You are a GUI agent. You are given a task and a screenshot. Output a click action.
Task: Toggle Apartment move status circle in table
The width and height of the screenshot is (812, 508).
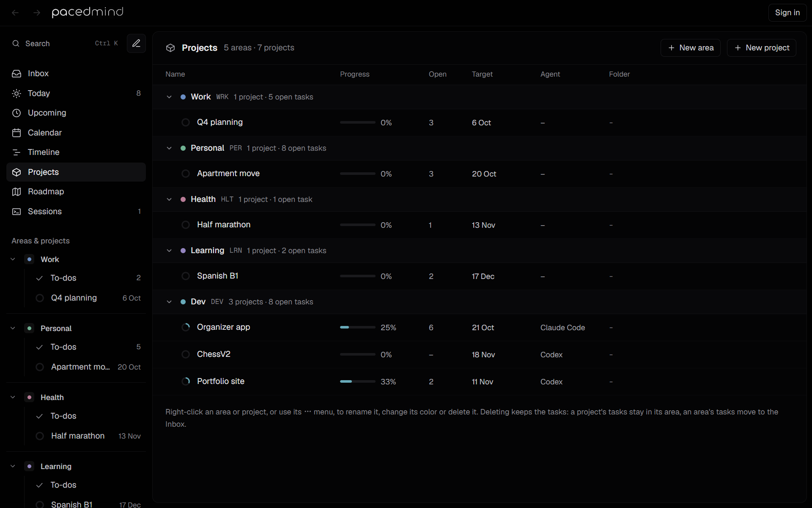click(186, 174)
